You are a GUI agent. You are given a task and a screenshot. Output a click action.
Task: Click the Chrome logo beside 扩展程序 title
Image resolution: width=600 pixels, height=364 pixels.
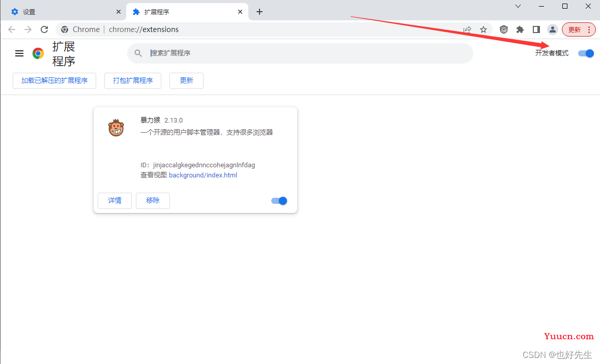(38, 53)
